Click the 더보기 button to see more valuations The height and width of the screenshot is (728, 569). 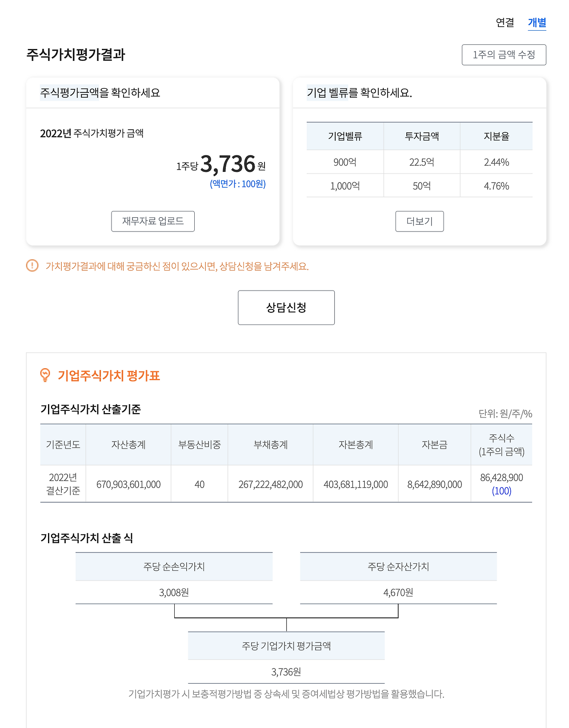(x=419, y=221)
